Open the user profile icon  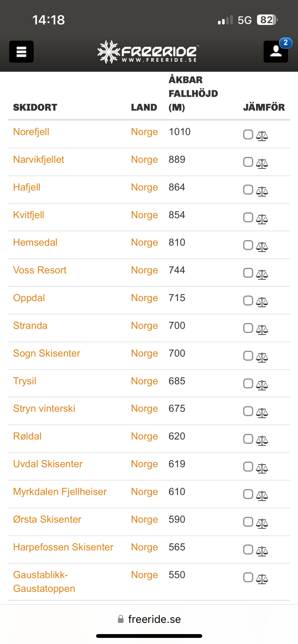(x=276, y=52)
